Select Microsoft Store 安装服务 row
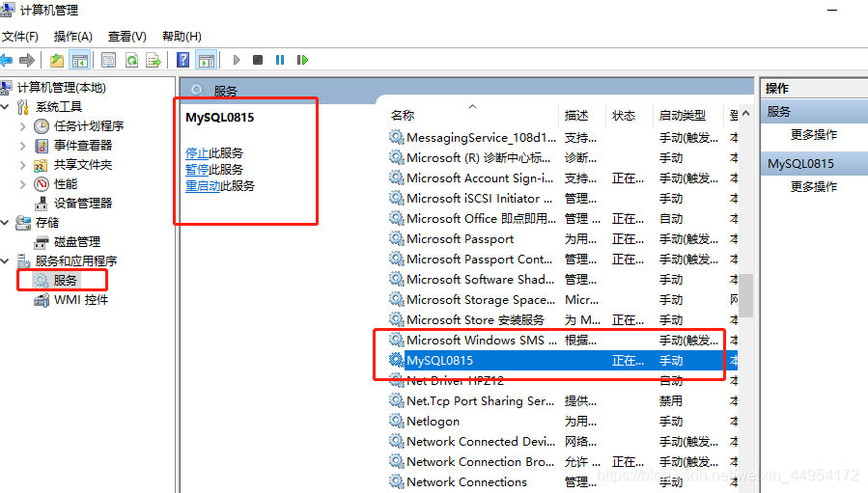Screen dimensions: 868x493 (x=563, y=319)
